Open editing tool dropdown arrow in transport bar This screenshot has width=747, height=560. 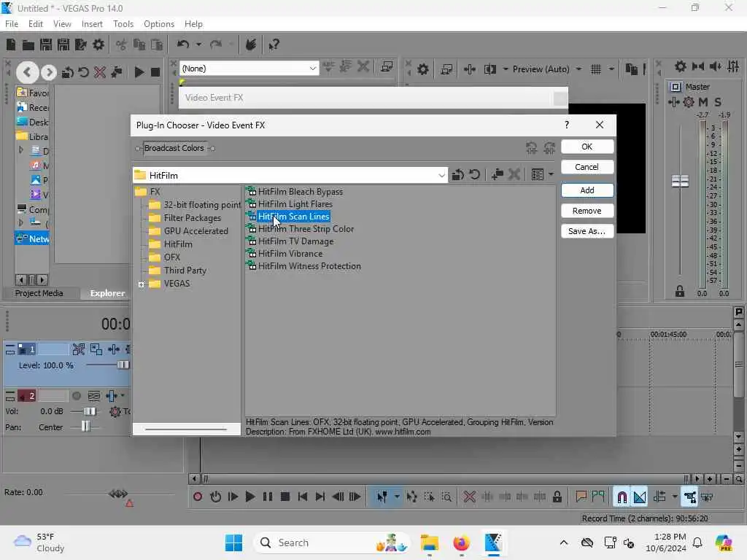(396, 497)
